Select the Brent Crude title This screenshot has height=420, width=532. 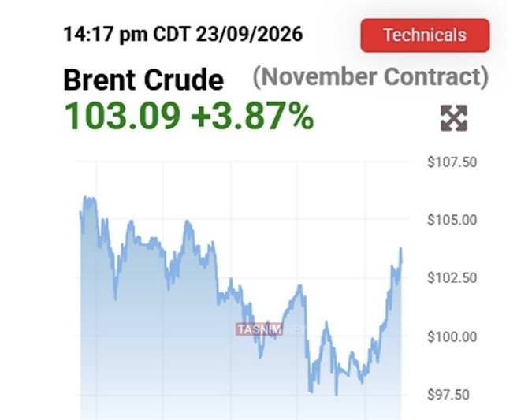tap(143, 80)
